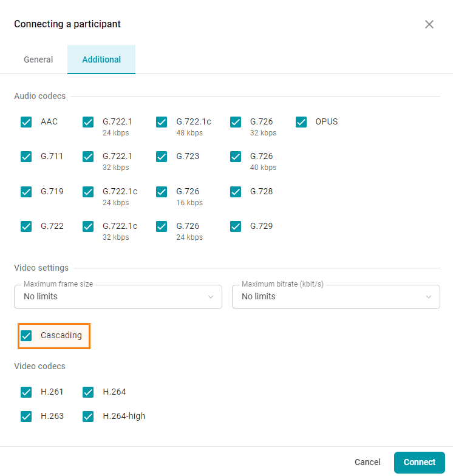
Task: Uncheck the H.261 video codec
Action: pyautogui.click(x=26, y=392)
